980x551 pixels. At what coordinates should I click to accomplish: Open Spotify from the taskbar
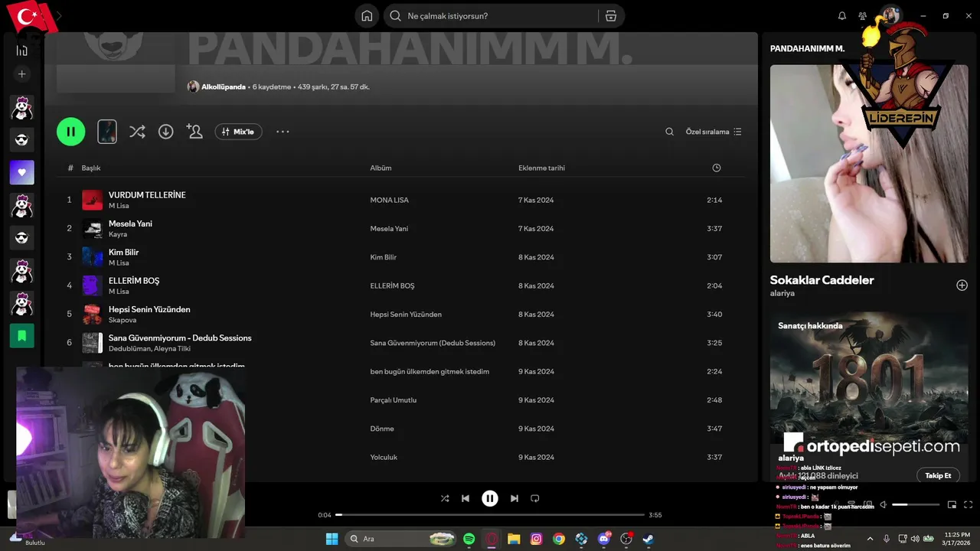(469, 539)
